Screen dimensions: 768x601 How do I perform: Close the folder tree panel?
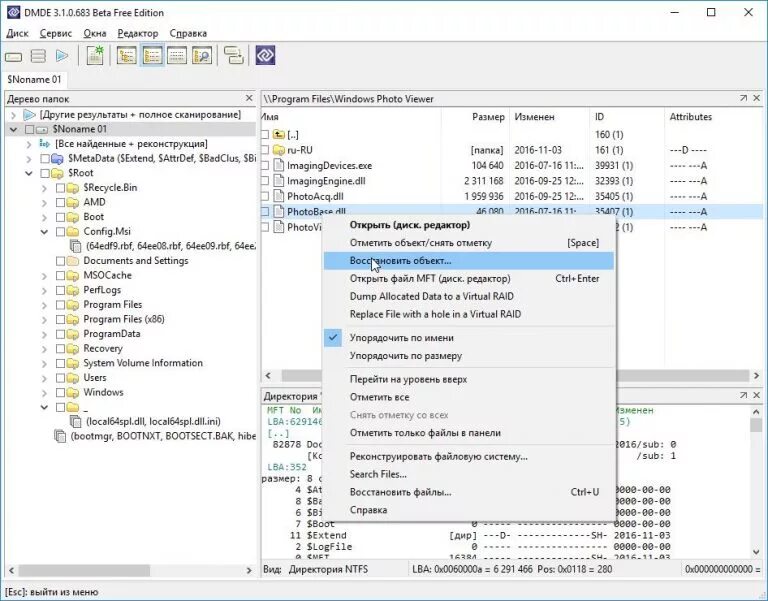249,98
